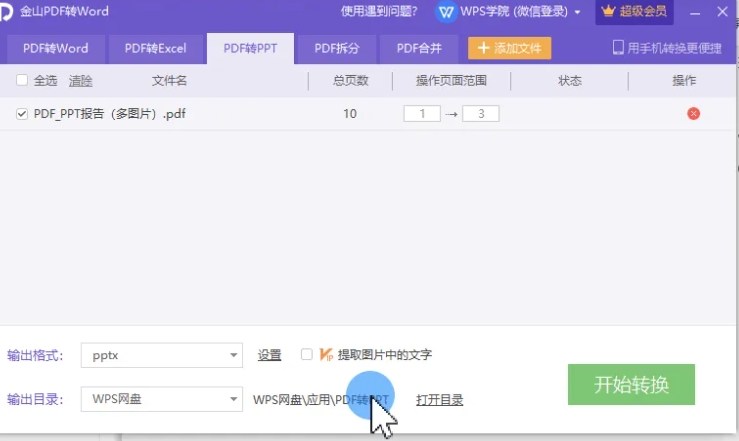Click the crown 超级会员 icon
The height and width of the screenshot is (441, 739).
pyautogui.click(x=608, y=12)
